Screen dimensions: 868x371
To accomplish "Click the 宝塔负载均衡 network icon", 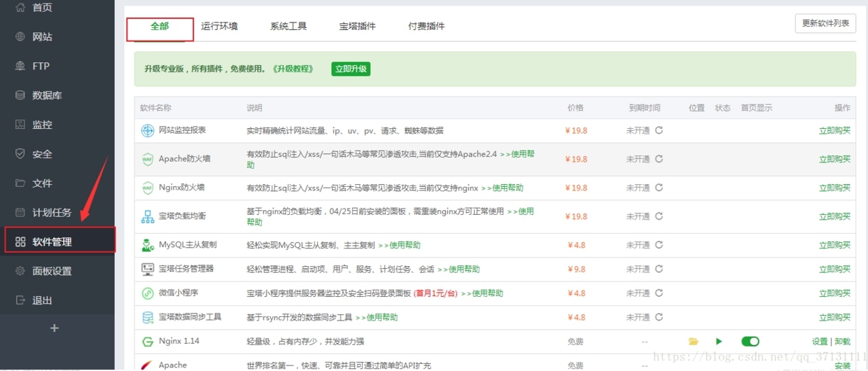I will pos(148,216).
